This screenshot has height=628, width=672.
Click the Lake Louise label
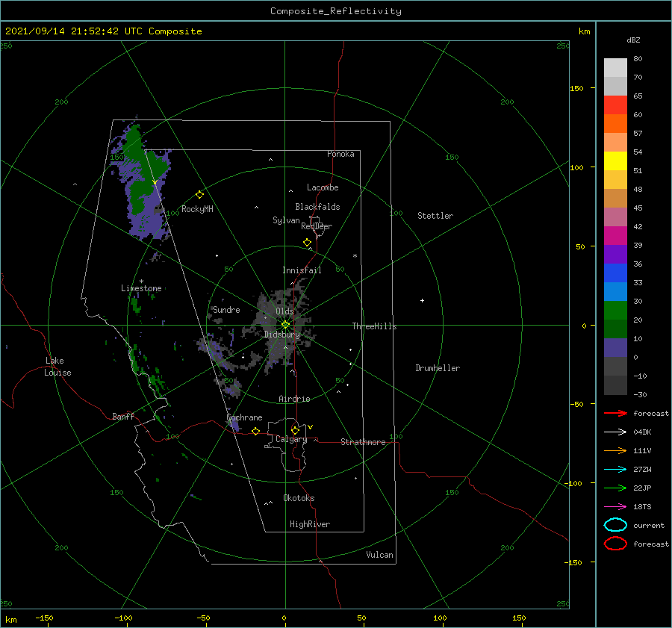(x=57, y=367)
